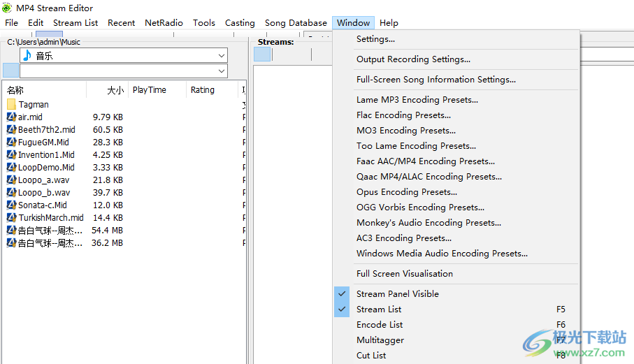This screenshot has height=364, width=634.
Task: Select the Loopo_a.wav file name
Action: (x=43, y=180)
